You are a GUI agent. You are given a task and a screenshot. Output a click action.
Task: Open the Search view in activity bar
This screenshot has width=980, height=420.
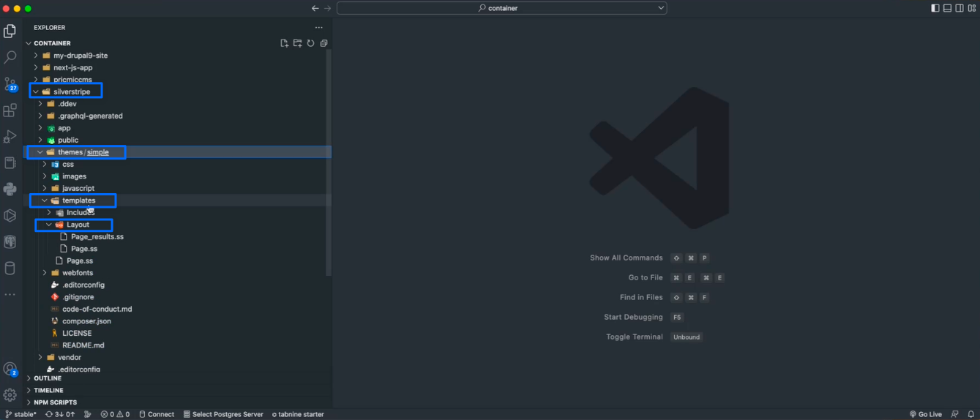click(10, 57)
